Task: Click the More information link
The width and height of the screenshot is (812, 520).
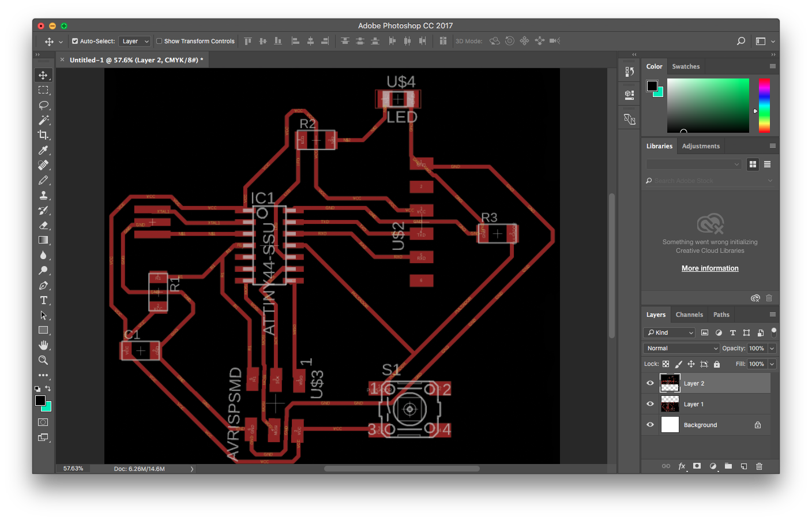Action: point(710,268)
